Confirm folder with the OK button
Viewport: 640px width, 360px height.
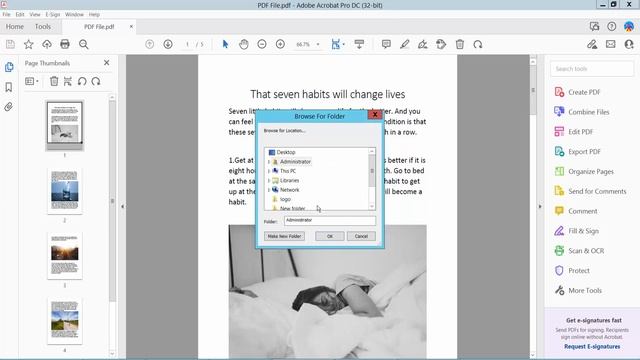click(x=330, y=236)
